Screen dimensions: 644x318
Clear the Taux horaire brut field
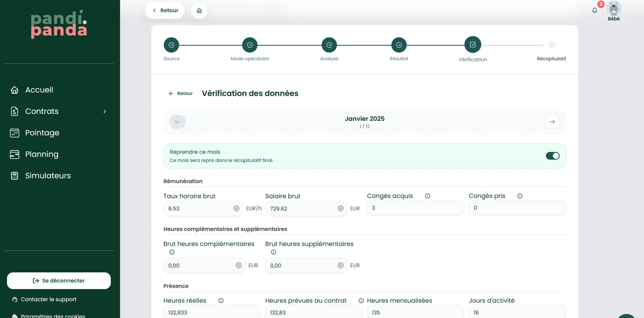pyautogui.click(x=236, y=209)
